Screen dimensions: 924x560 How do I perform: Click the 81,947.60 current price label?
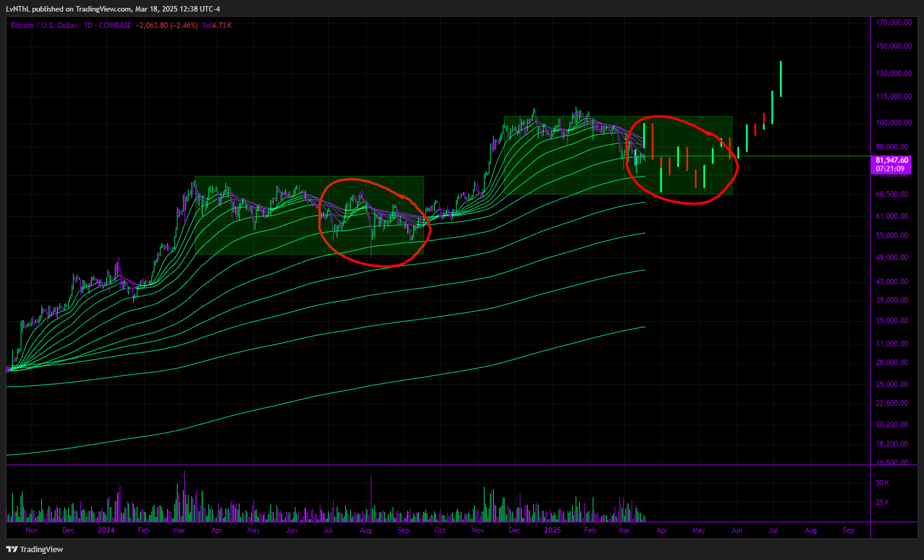coord(892,160)
